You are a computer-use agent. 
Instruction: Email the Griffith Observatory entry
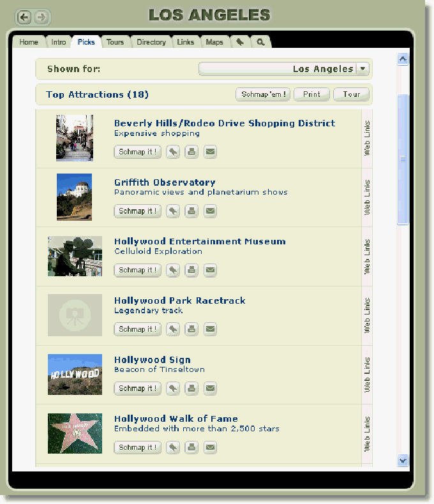210,211
